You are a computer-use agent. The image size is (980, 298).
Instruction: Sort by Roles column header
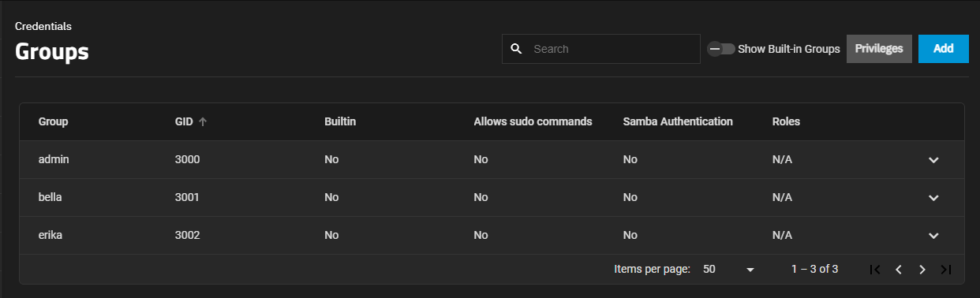coord(786,121)
